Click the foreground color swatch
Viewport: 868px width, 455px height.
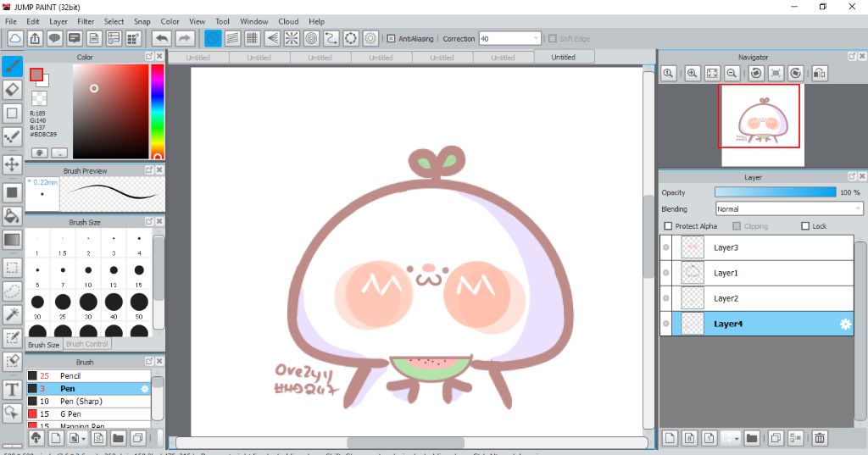pos(36,75)
